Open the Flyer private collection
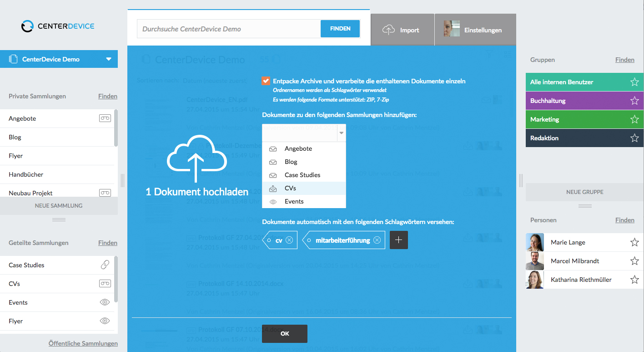Viewport: 644px width, 352px height. click(x=57, y=156)
